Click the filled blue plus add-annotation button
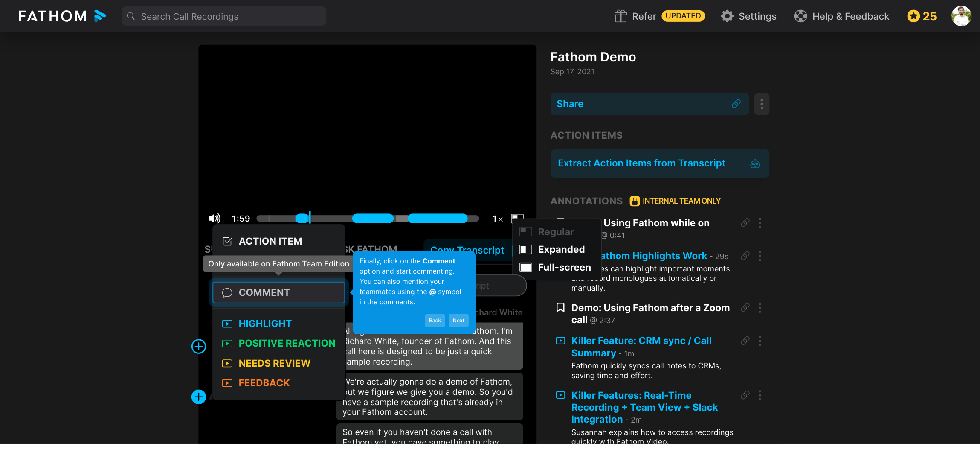 pos(199,397)
